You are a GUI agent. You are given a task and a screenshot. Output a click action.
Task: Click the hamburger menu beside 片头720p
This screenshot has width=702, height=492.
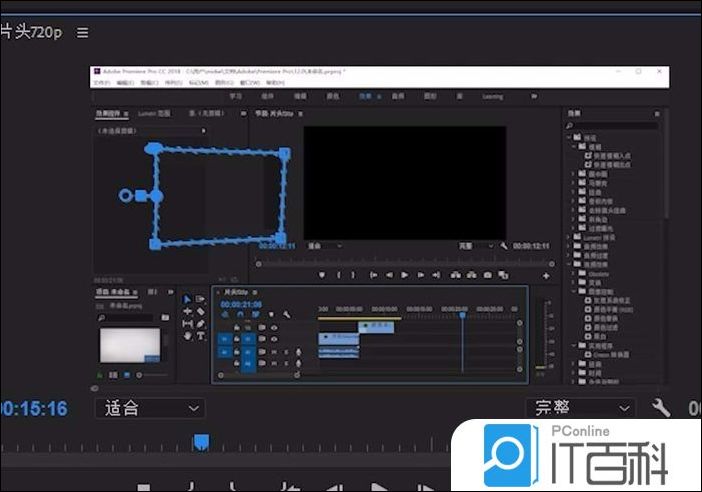83,32
